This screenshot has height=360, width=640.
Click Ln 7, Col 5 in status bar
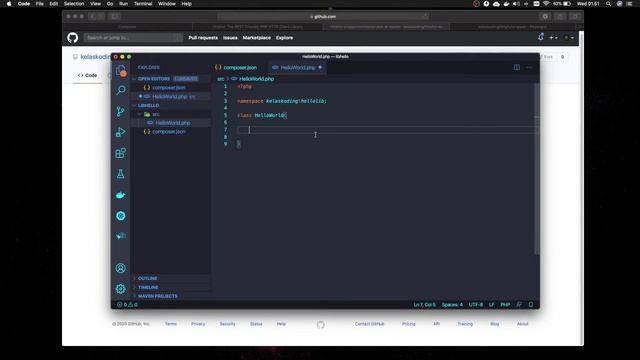[424, 304]
